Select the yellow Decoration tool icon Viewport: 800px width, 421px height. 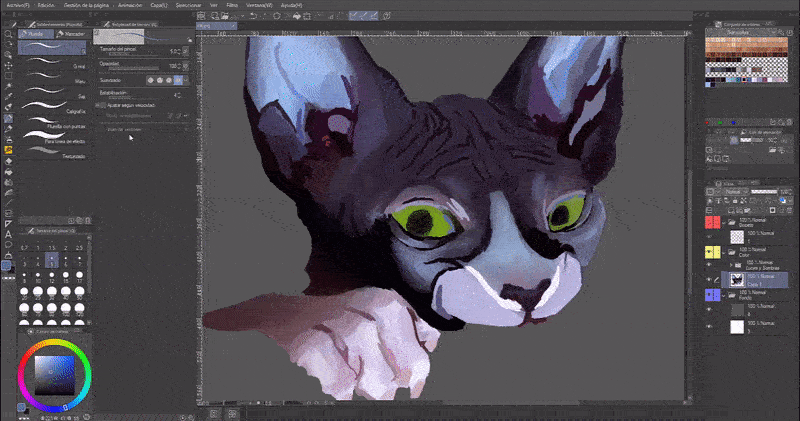(8, 150)
